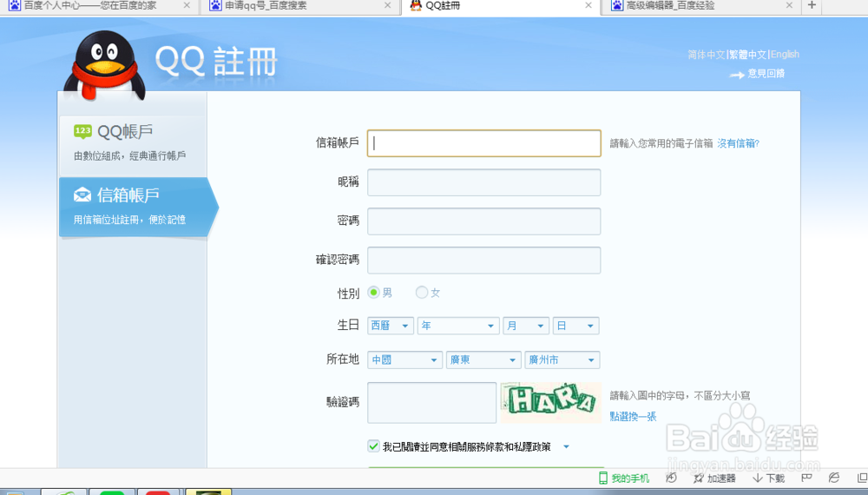Close the 百度个人中心 tab
The width and height of the screenshot is (868, 495).
[x=187, y=5]
